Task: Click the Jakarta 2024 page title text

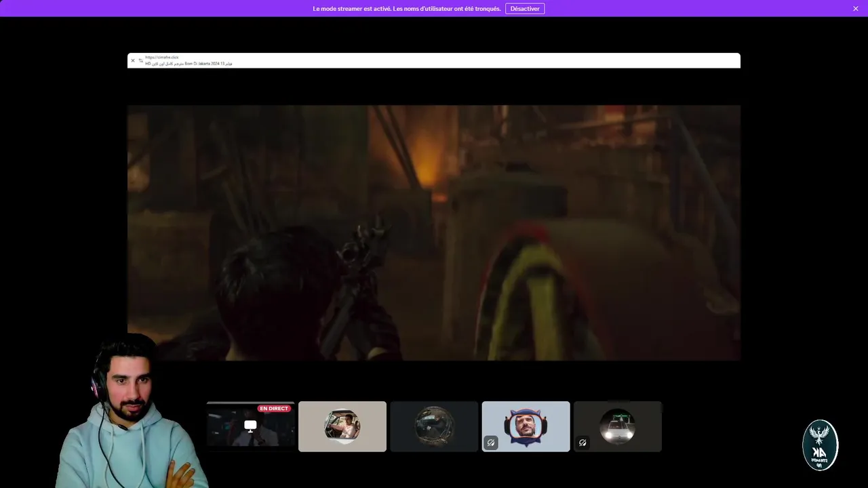Action: click(189, 64)
